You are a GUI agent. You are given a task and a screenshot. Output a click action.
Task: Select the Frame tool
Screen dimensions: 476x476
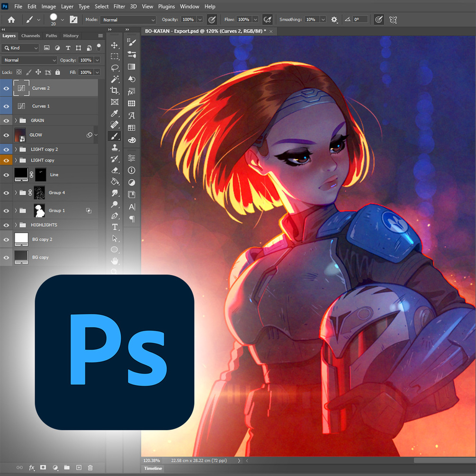(x=115, y=102)
